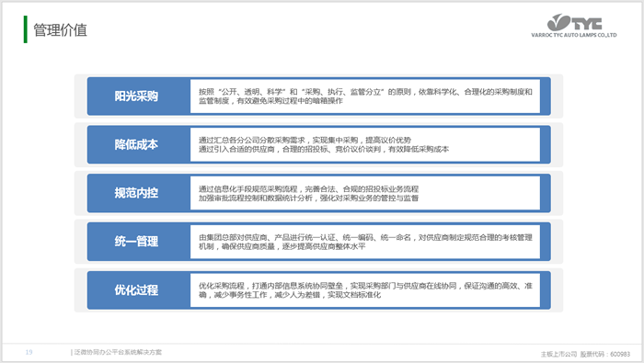
Task: Click the 阳光采购 description text box
Action: pos(365,96)
